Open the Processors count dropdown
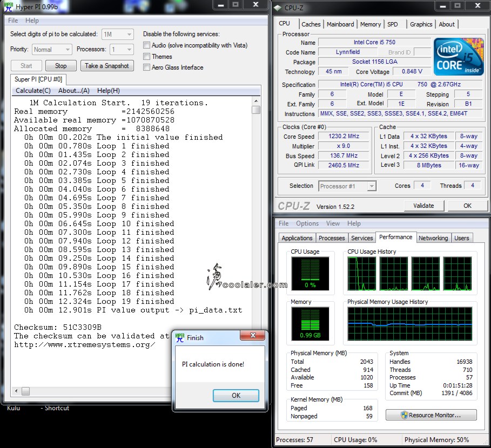This screenshot has width=491, height=448. tap(122, 50)
